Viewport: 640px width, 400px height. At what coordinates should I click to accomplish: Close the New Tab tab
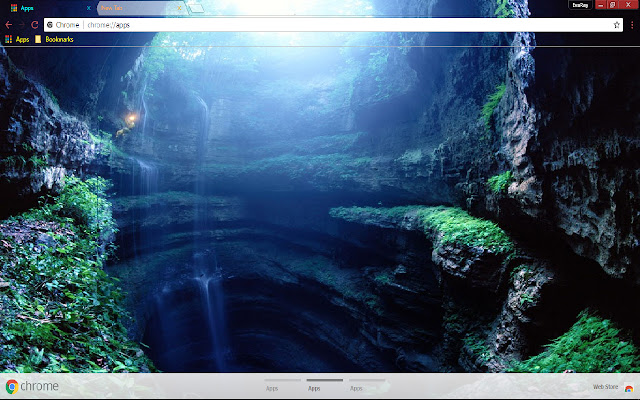[x=179, y=8]
